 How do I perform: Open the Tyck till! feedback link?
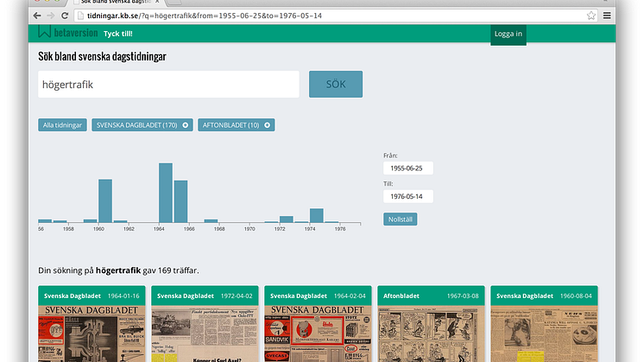118,34
